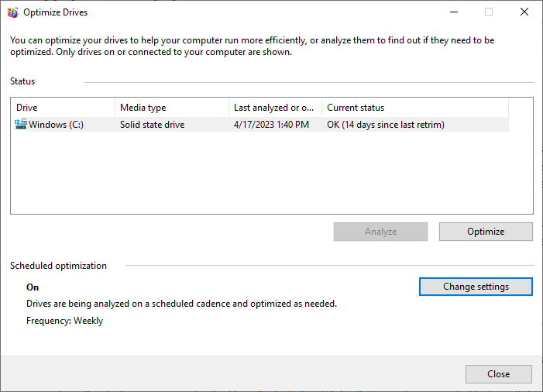Click the Frequency: Weekly label

point(64,321)
